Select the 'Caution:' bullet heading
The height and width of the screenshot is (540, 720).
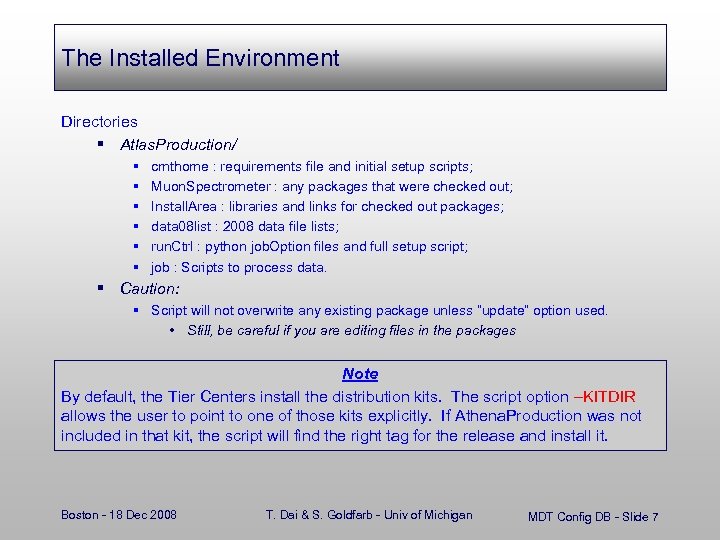(x=150, y=288)
